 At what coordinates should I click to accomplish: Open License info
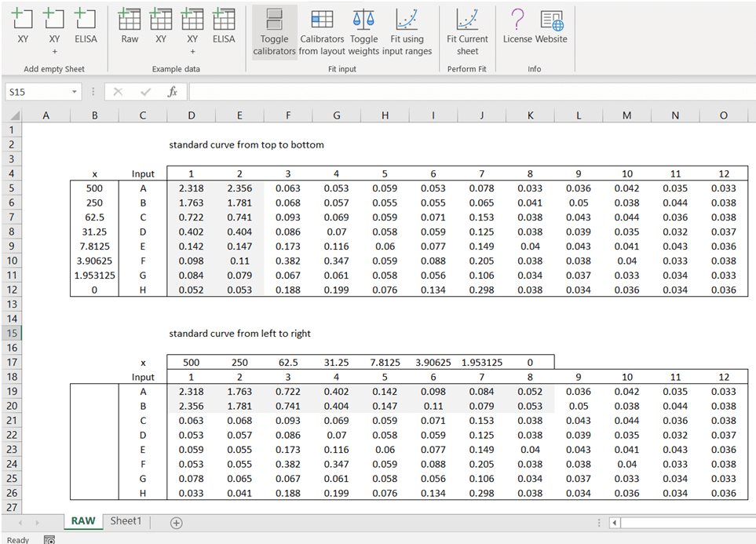[517, 26]
